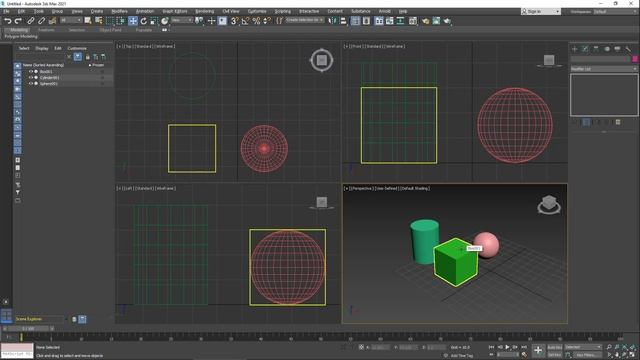Switch to the Object Paint ribbon tab
Screen dimensions: 640x360
tap(110, 30)
